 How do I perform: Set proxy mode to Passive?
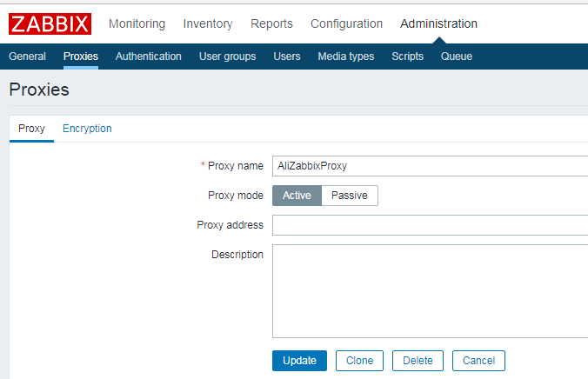point(350,196)
